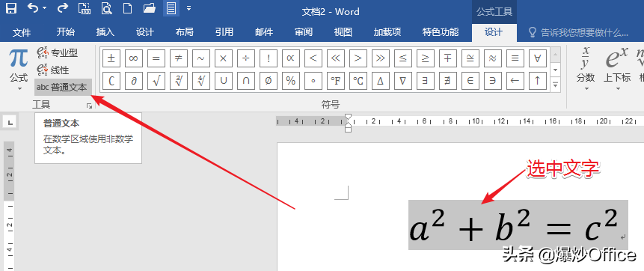Toggle the 普通文本 normal text option
Image resolution: width=644 pixels, height=271 pixels.
coord(64,87)
